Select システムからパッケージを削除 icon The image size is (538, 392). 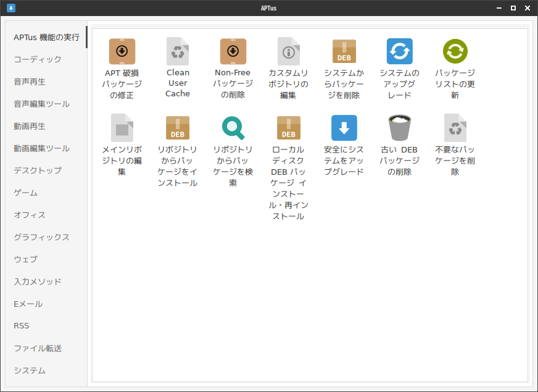coord(344,51)
